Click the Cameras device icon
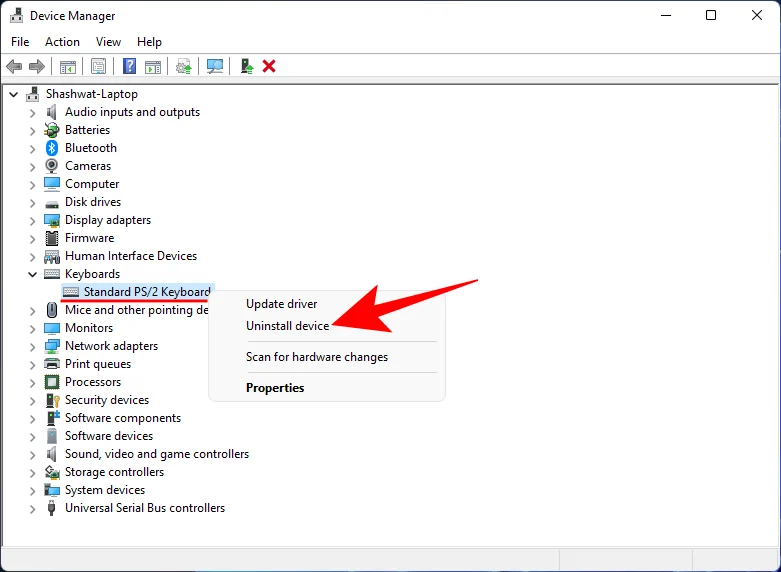The height and width of the screenshot is (572, 781). (x=52, y=166)
